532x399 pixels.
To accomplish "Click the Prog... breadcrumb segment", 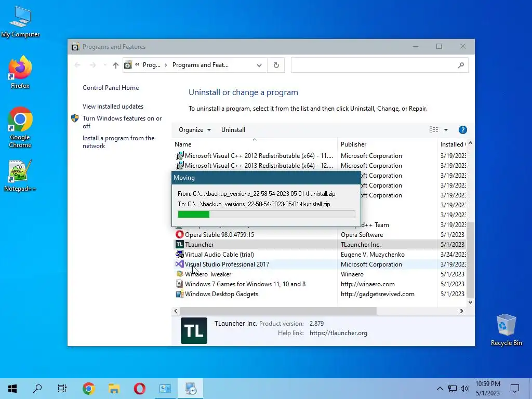I will (x=151, y=65).
